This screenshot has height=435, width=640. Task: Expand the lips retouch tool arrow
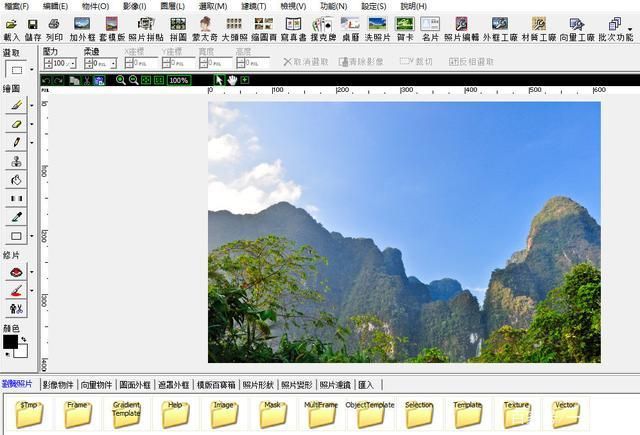[x=32, y=272]
